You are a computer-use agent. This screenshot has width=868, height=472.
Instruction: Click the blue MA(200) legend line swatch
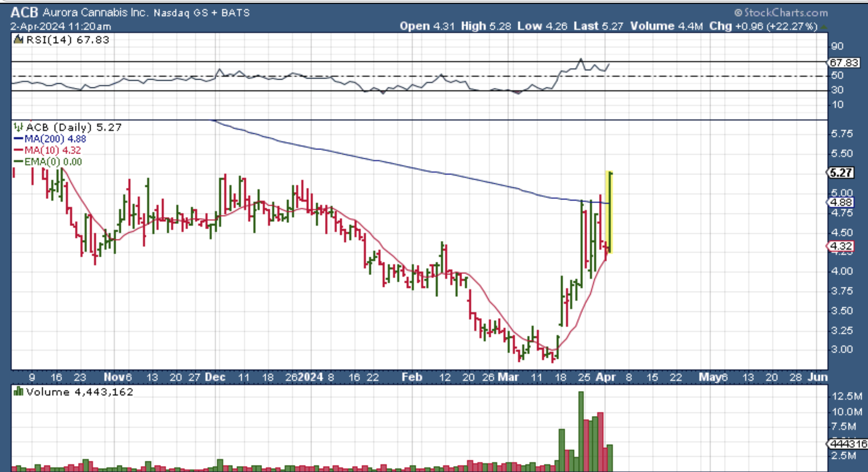click(x=19, y=139)
